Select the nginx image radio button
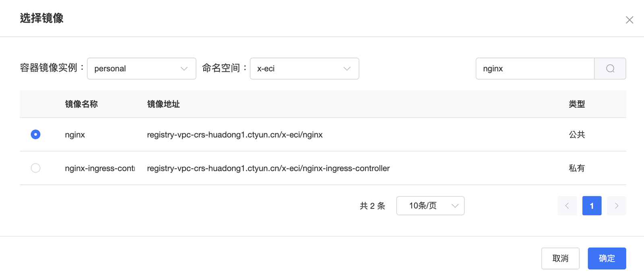 click(x=35, y=134)
